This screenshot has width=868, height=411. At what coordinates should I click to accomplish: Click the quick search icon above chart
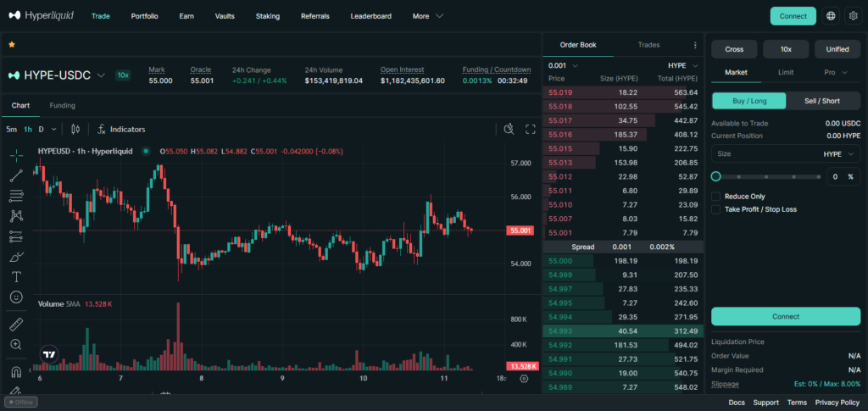coord(509,129)
